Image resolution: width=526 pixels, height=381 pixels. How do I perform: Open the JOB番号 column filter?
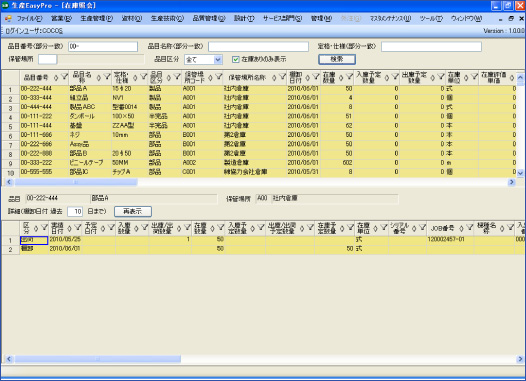[x=470, y=227]
